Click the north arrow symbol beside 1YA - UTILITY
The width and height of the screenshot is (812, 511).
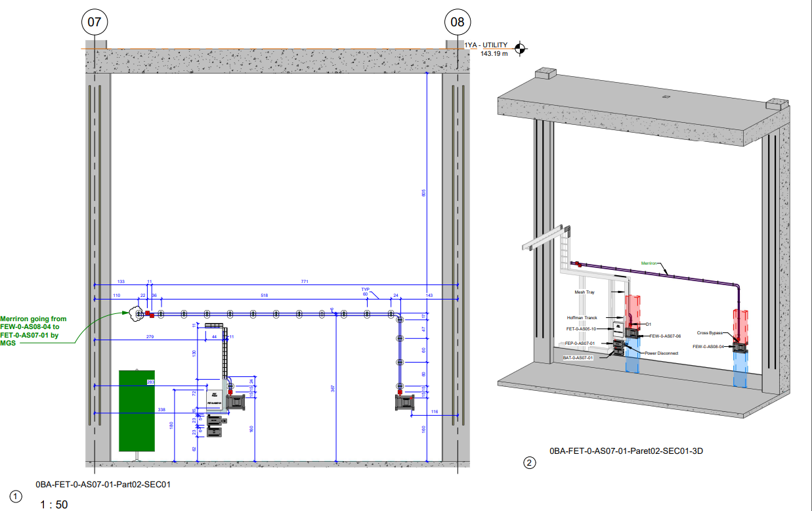tap(520, 48)
